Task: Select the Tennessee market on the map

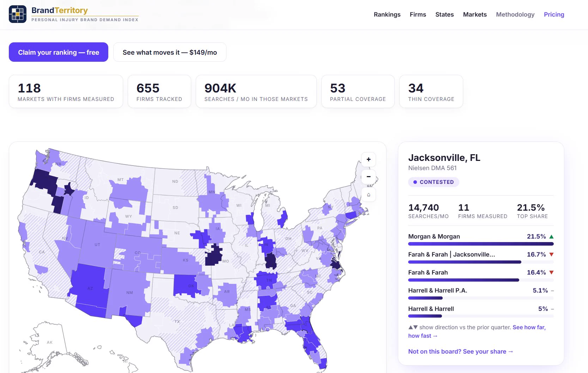Action: pos(267,280)
